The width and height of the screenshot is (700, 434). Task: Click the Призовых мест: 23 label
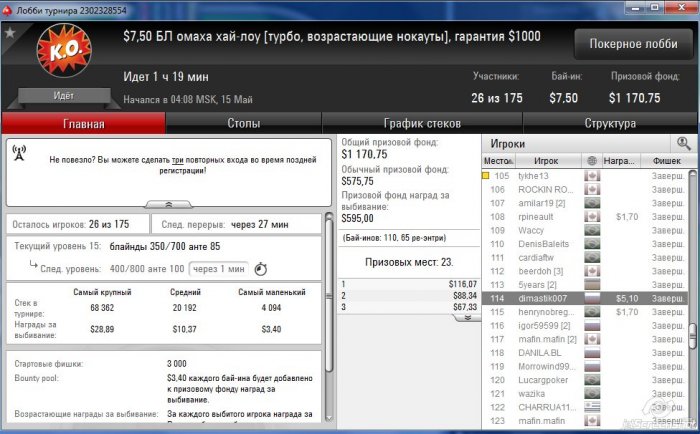(409, 262)
